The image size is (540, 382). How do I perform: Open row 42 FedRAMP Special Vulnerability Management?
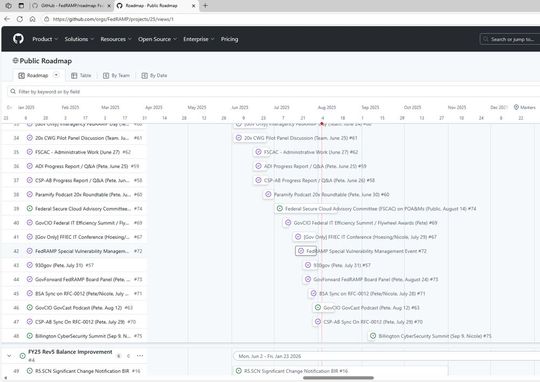[x=83, y=251]
